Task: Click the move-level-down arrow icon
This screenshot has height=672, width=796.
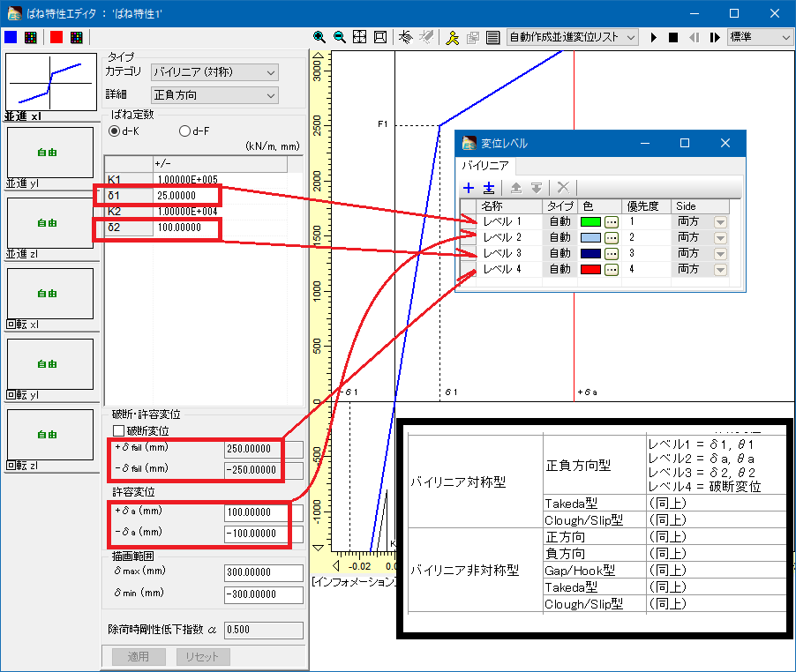Action: click(x=536, y=188)
